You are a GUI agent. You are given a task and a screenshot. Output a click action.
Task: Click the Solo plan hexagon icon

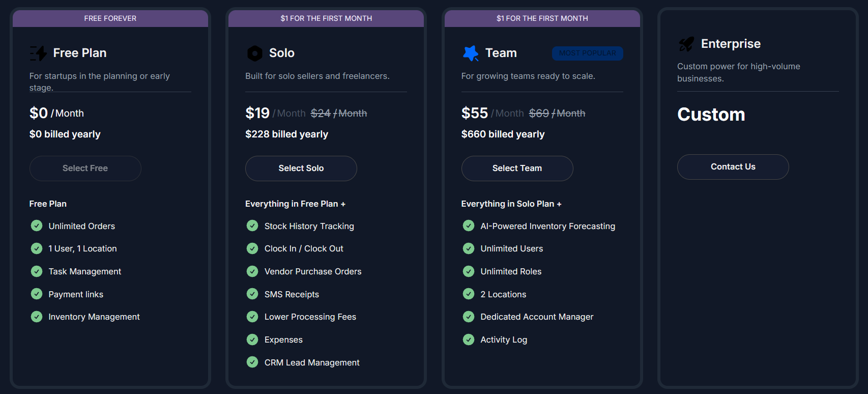pos(254,53)
